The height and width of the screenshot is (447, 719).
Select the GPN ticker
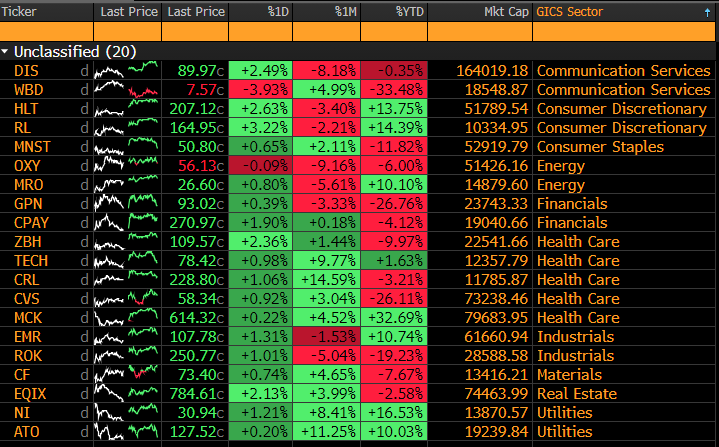click(28, 204)
